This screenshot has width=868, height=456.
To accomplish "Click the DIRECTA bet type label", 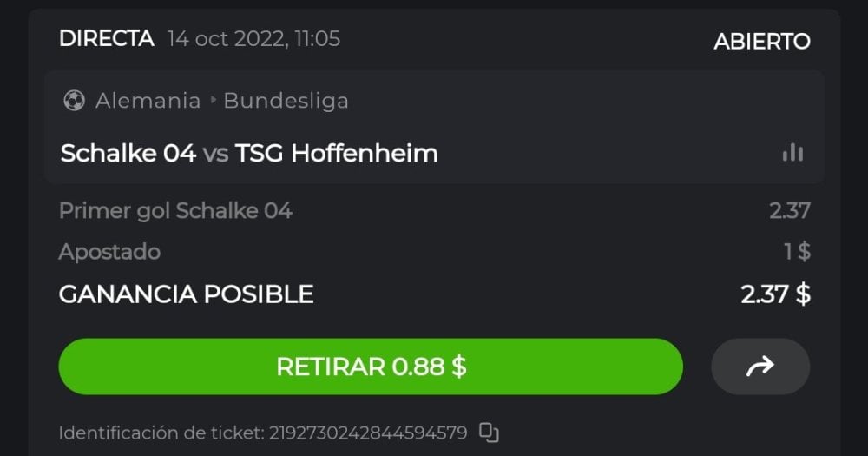I will tap(106, 38).
